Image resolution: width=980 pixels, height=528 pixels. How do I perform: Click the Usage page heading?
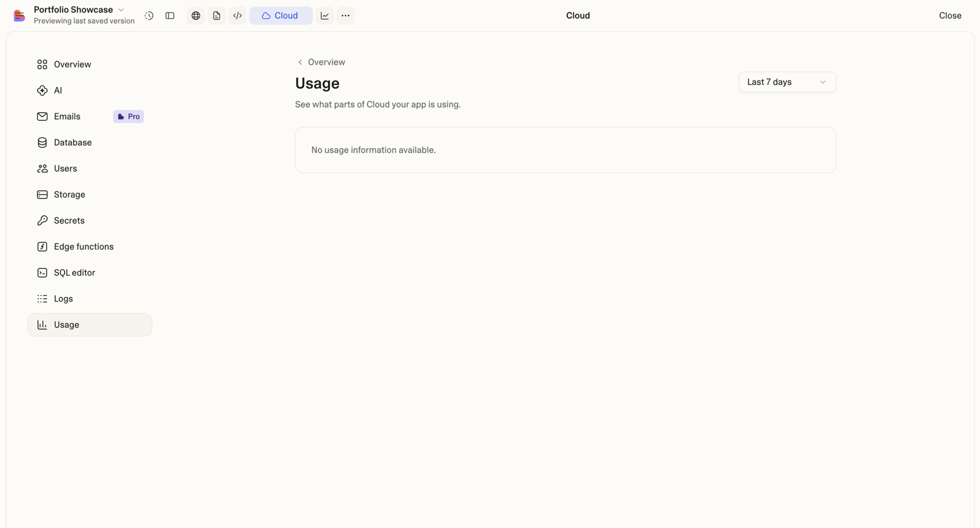point(317,83)
